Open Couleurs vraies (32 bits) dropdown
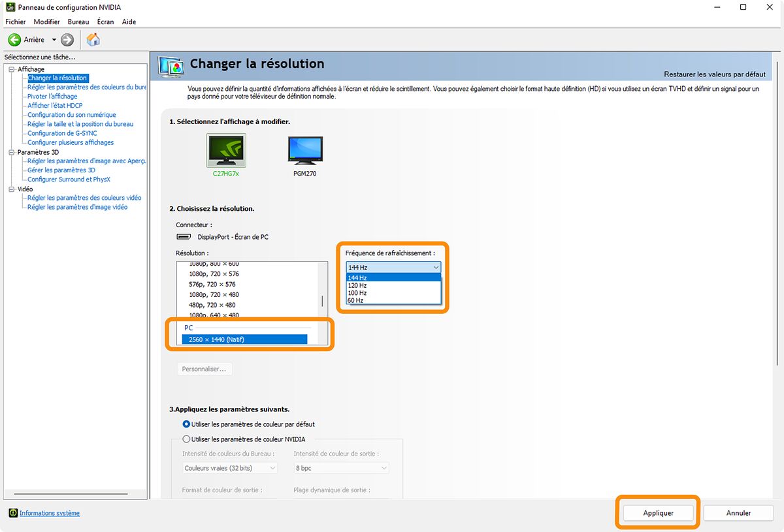The height and width of the screenshot is (532, 784). tap(231, 468)
